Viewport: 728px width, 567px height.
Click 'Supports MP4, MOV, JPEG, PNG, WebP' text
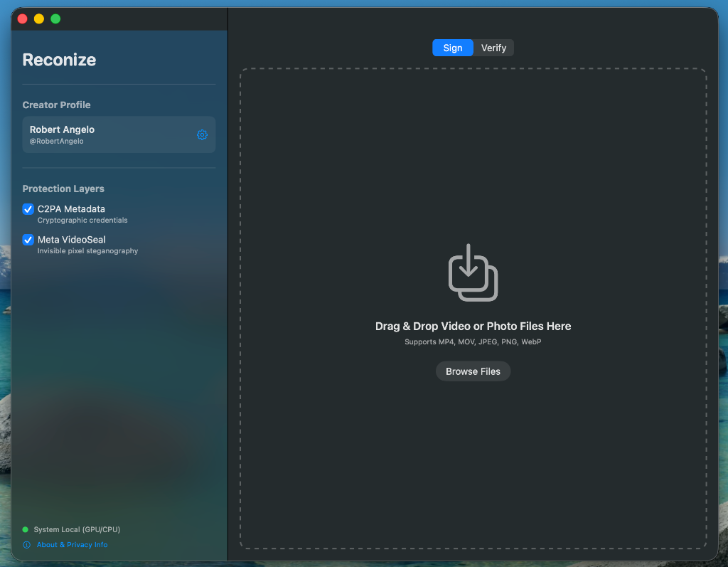(473, 341)
